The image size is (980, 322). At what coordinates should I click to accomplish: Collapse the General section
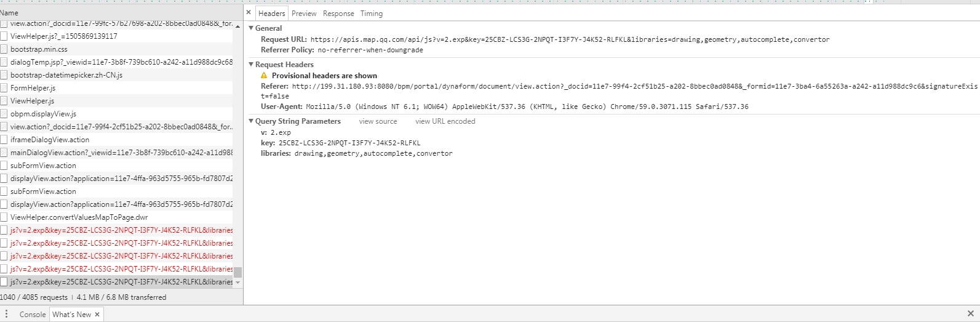(251, 28)
